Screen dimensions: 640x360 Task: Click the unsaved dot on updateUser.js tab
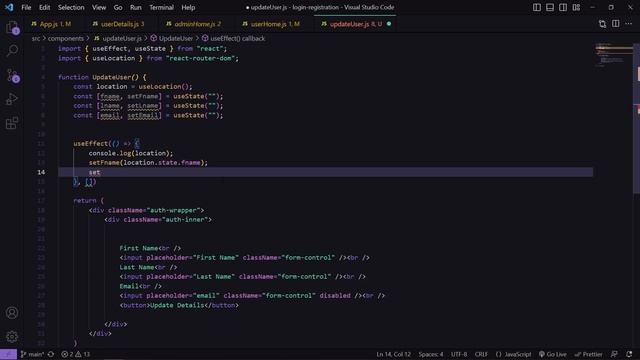pyautogui.click(x=389, y=24)
